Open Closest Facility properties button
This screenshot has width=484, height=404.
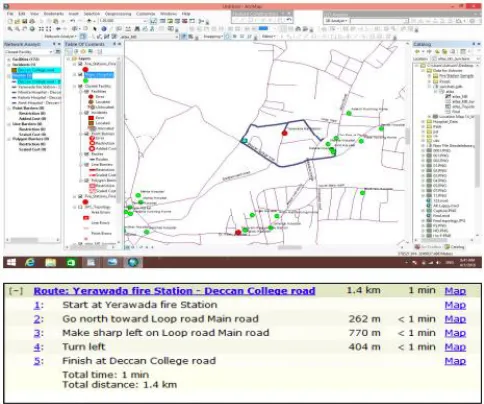point(58,52)
